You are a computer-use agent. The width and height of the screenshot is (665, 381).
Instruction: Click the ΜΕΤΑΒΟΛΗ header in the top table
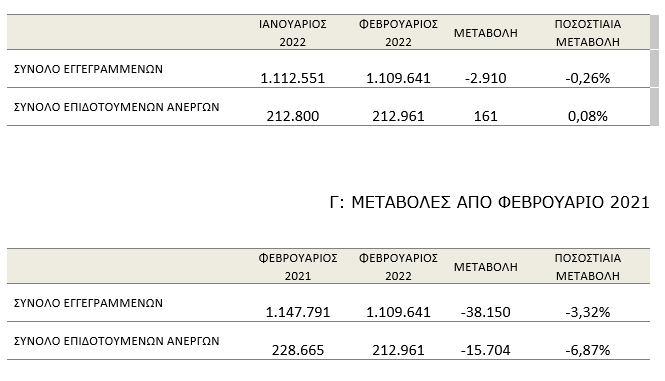(486, 33)
